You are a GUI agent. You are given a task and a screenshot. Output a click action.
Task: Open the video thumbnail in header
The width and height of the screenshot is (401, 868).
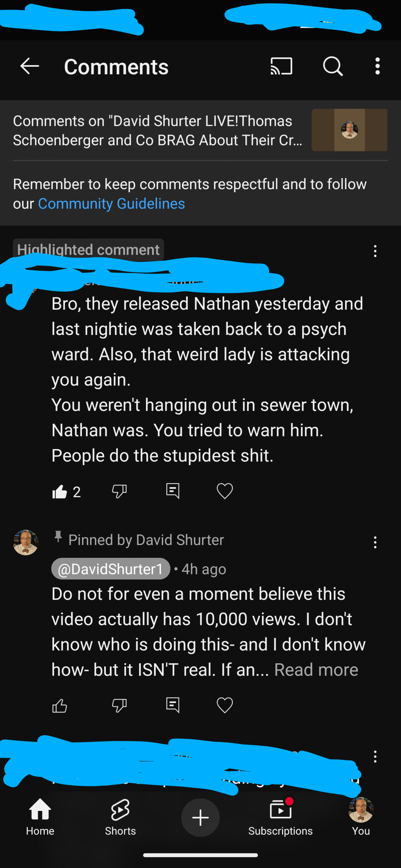point(349,130)
